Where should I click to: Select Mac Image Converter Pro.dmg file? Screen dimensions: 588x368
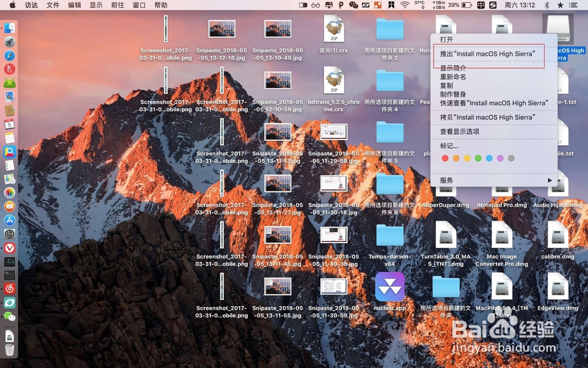tap(502, 235)
